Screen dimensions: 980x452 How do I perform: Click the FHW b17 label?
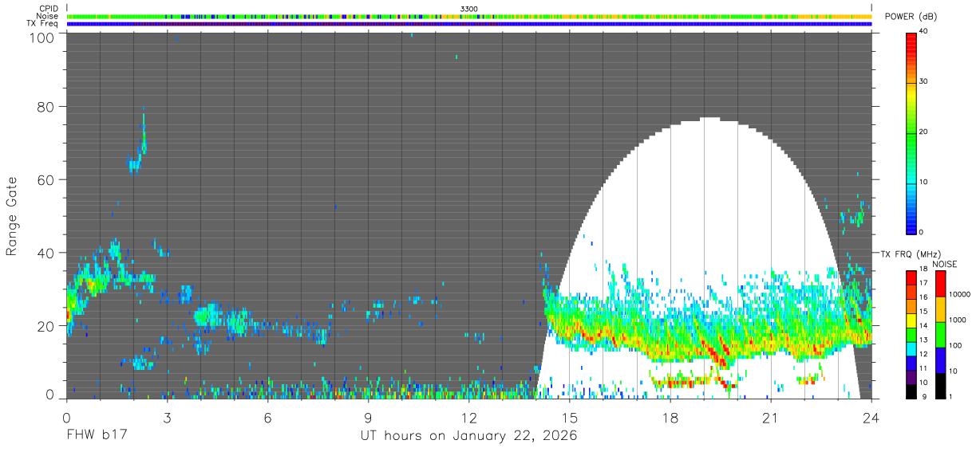pos(97,436)
